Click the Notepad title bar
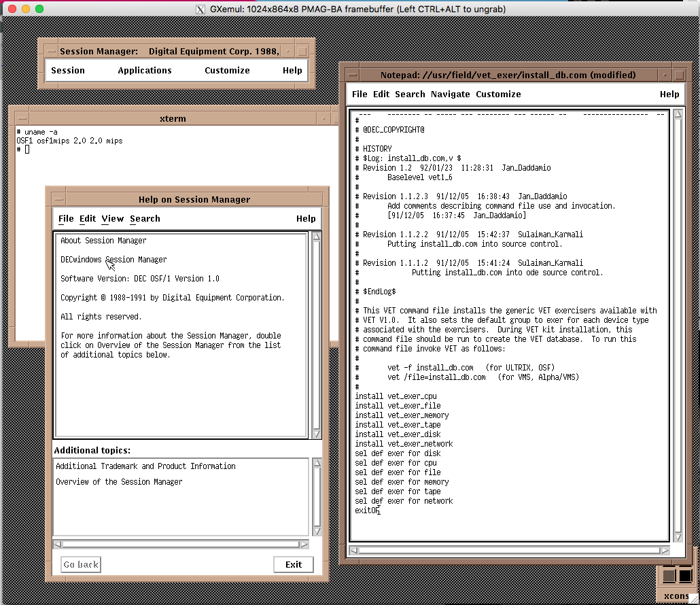700x605 pixels. click(x=508, y=75)
